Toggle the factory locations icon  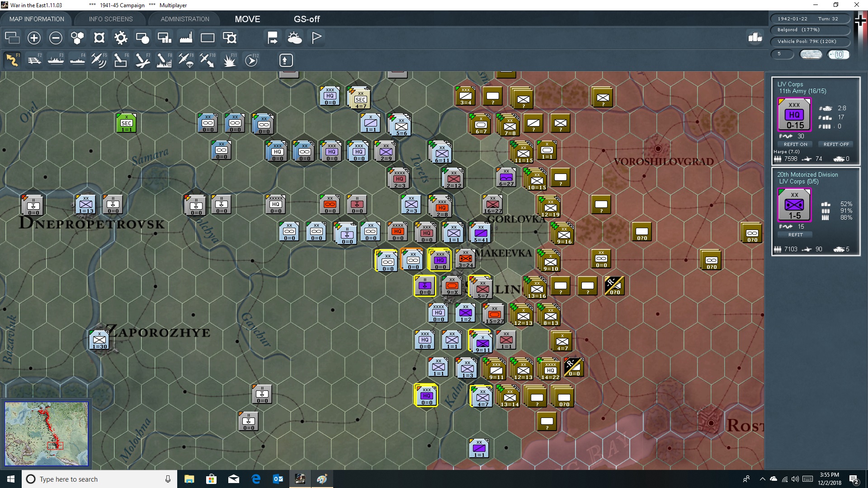click(x=186, y=38)
